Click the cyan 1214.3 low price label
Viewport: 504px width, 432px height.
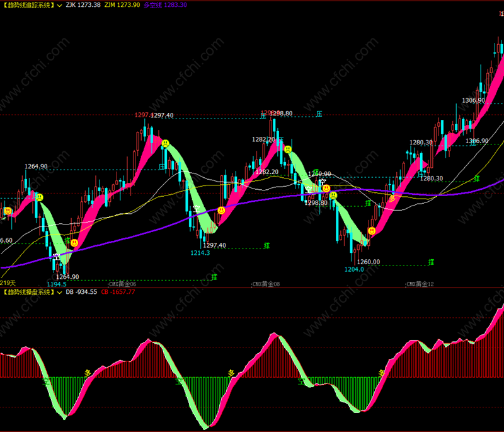tap(200, 253)
